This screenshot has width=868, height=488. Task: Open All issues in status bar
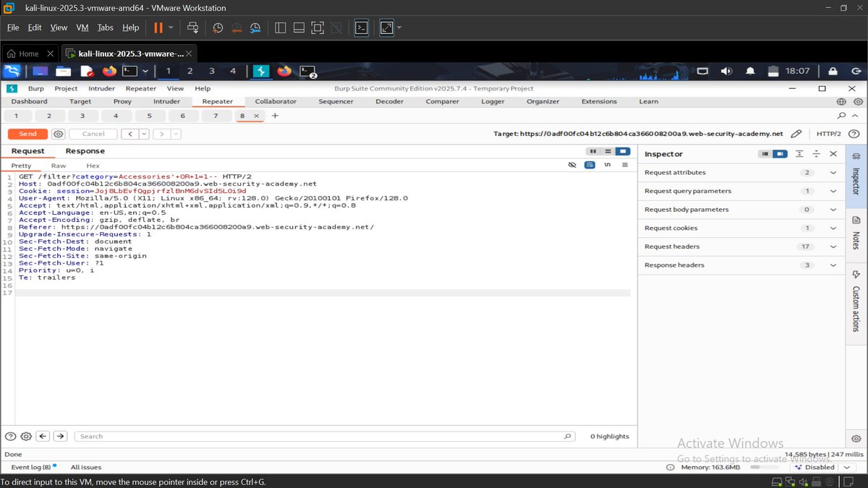click(x=86, y=467)
